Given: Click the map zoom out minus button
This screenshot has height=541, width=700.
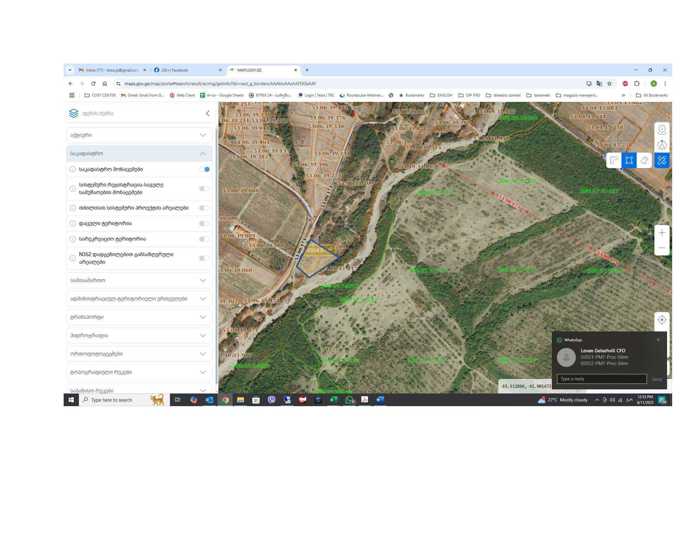Looking at the screenshot, I should tap(661, 248).
